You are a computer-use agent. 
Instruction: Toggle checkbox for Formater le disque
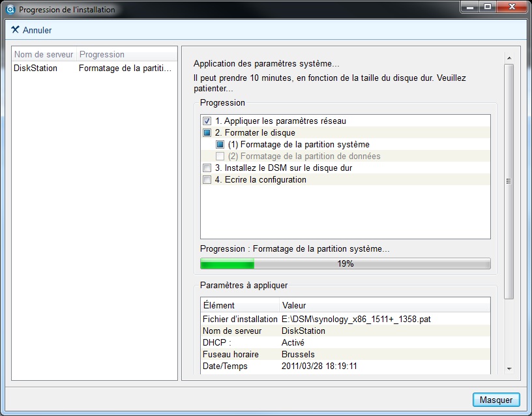click(207, 132)
